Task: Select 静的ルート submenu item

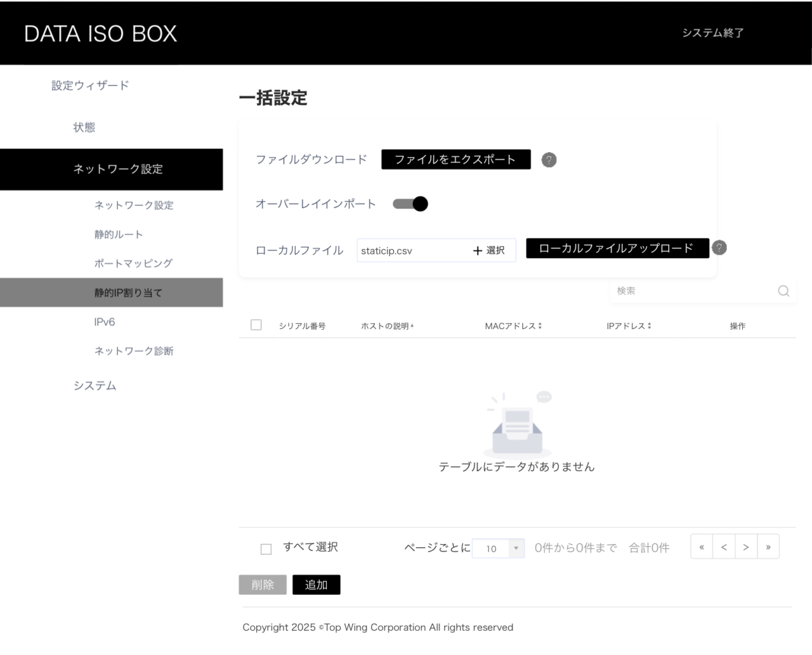Action: tap(119, 235)
